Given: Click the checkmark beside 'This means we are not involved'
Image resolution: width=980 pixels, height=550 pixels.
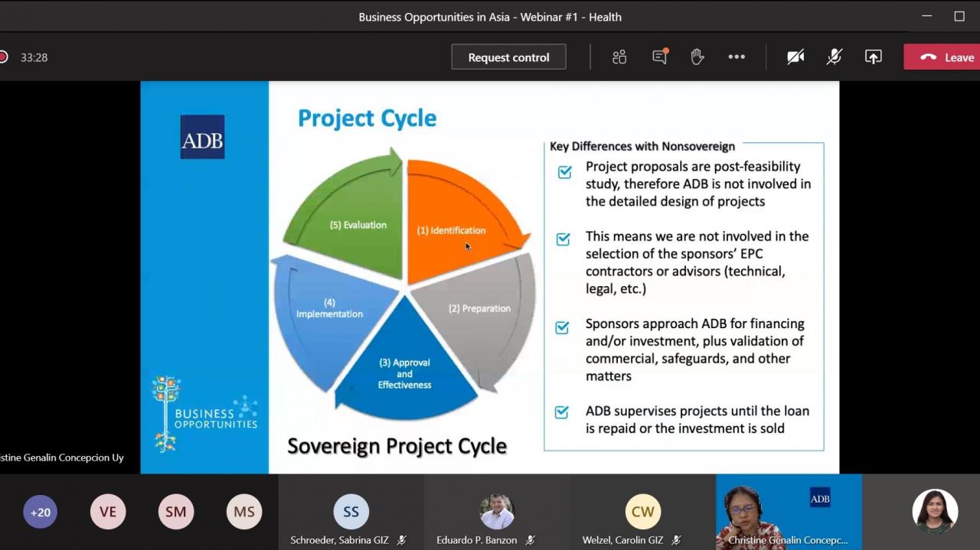Looking at the screenshot, I should coord(563,239).
